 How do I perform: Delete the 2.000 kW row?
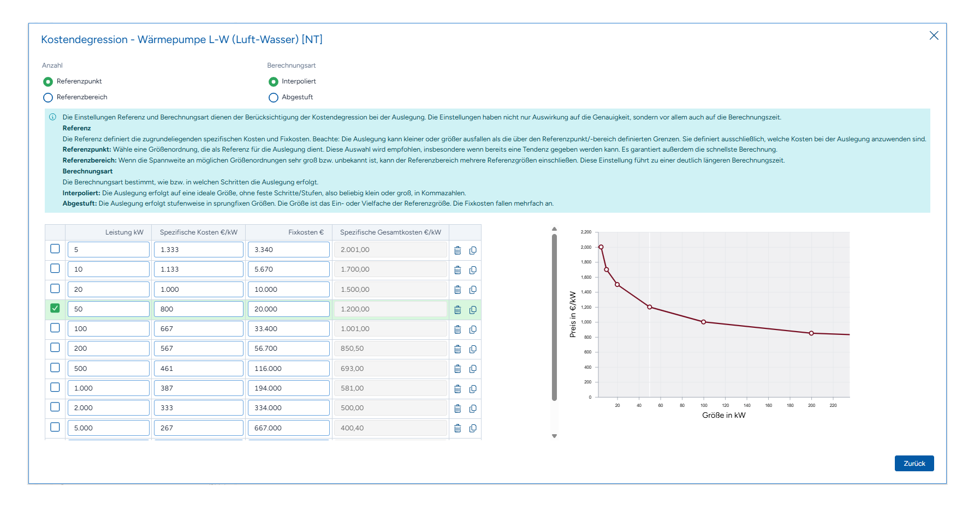click(x=458, y=409)
